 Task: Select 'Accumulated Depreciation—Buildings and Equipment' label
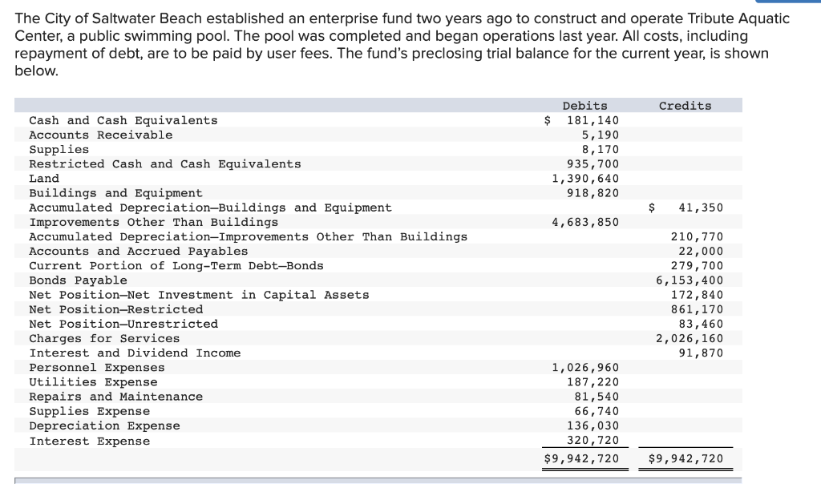click(211, 208)
